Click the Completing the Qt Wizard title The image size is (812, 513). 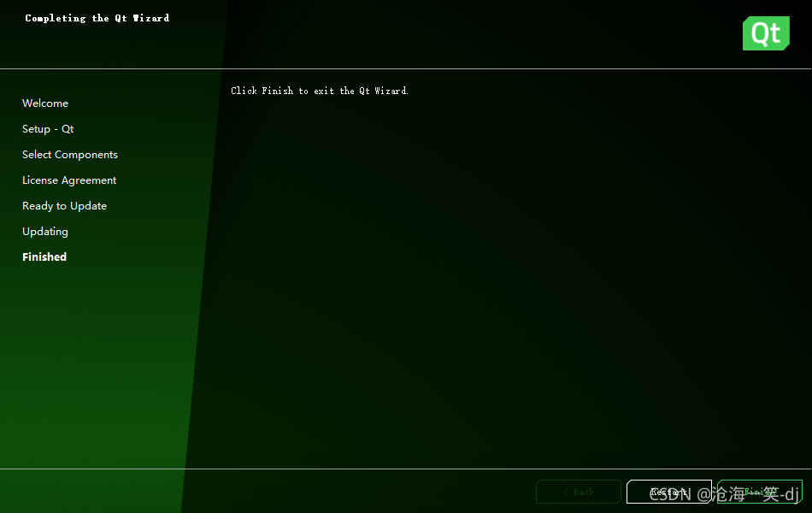point(97,18)
